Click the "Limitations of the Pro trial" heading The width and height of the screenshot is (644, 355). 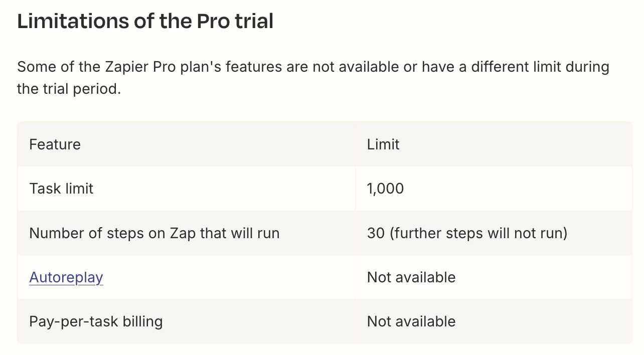(x=145, y=21)
